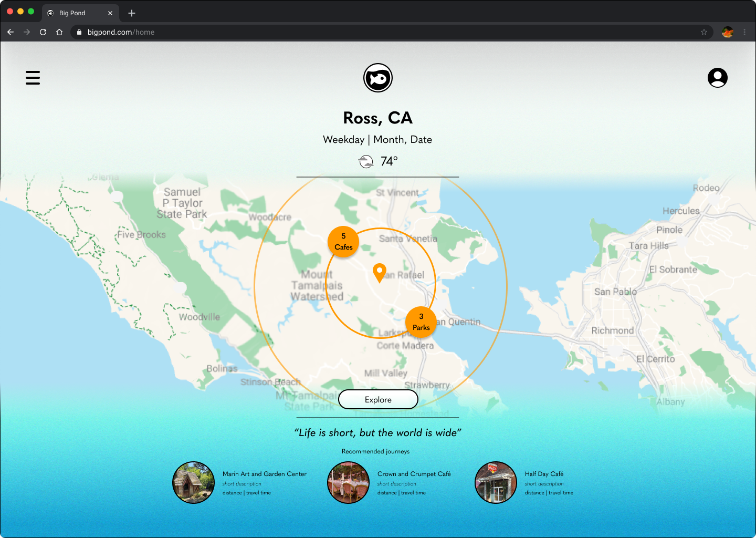This screenshot has height=538, width=756.
Task: Click the 3 Parks map marker
Action: tap(421, 322)
